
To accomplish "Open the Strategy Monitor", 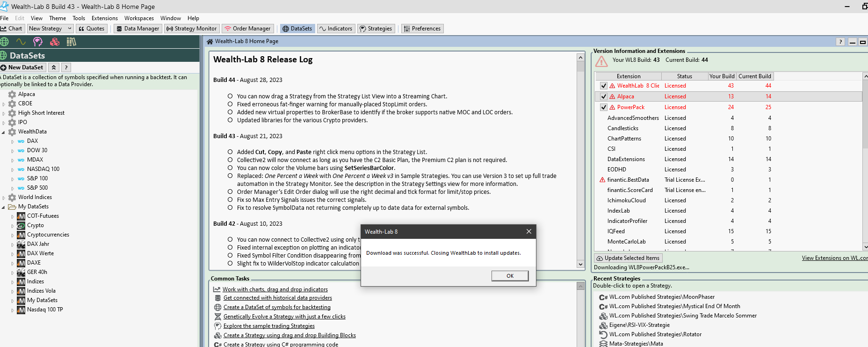I will [192, 29].
